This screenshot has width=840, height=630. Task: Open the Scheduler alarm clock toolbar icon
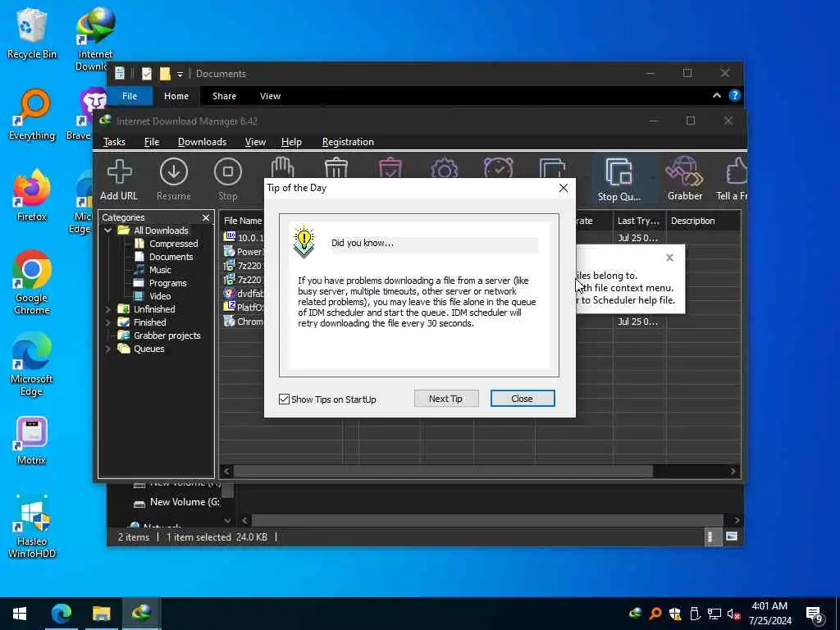click(x=498, y=167)
